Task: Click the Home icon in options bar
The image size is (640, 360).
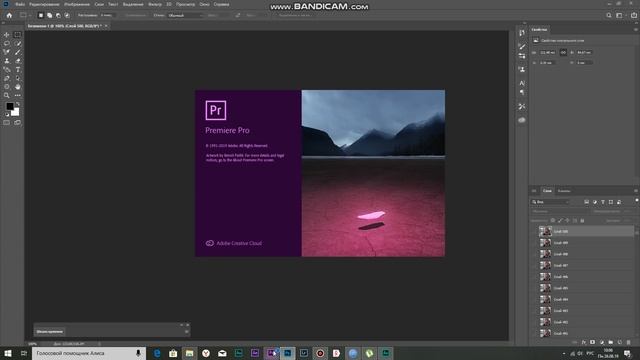Action: tap(9, 16)
